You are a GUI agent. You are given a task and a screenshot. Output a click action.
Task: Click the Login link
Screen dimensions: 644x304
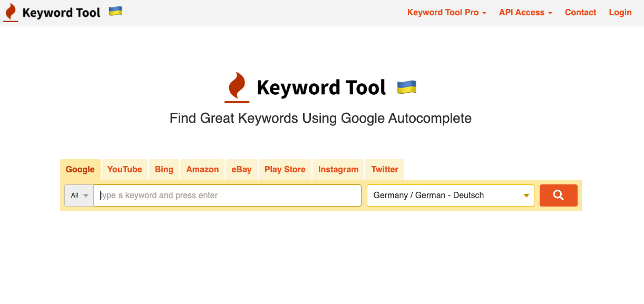(x=620, y=13)
